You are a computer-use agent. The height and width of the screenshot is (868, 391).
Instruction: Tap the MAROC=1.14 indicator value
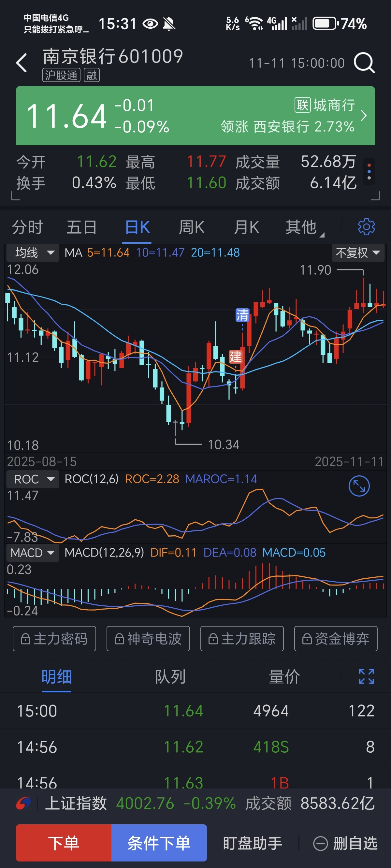(x=221, y=479)
